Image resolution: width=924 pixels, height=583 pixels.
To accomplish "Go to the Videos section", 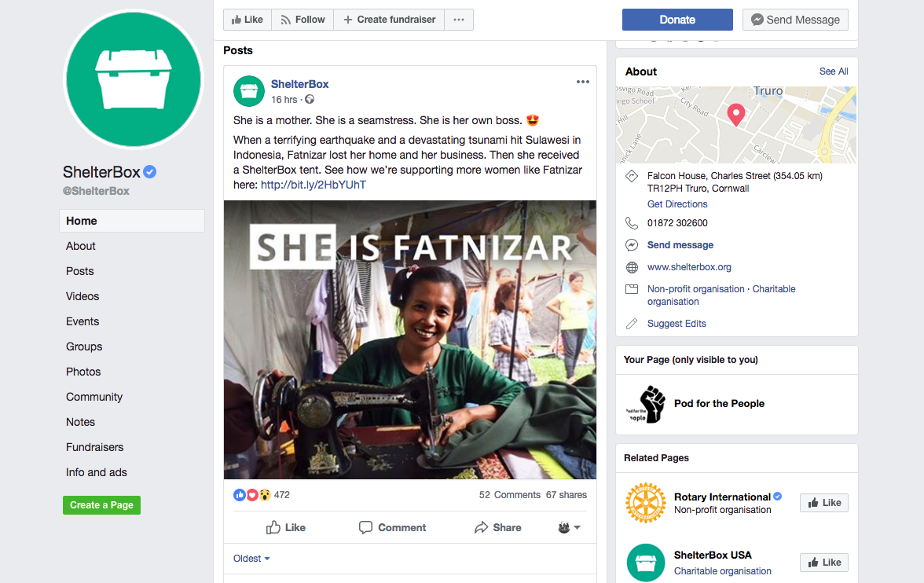I will point(82,296).
